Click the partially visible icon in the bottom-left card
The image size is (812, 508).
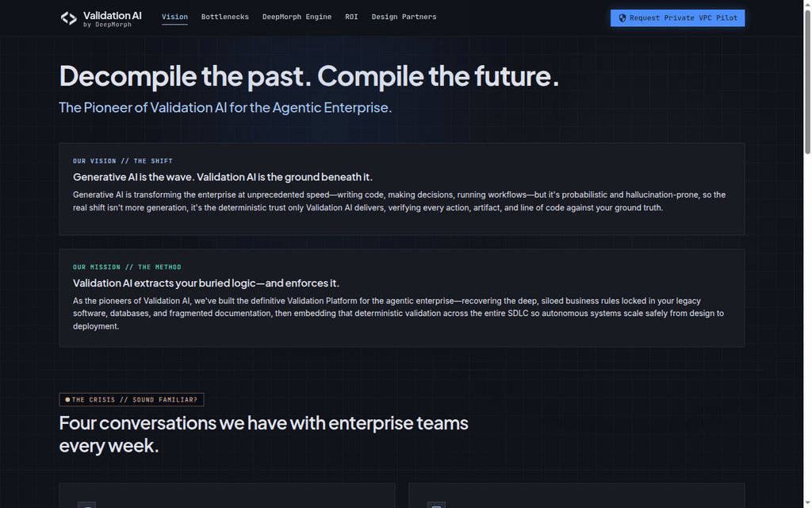86,505
